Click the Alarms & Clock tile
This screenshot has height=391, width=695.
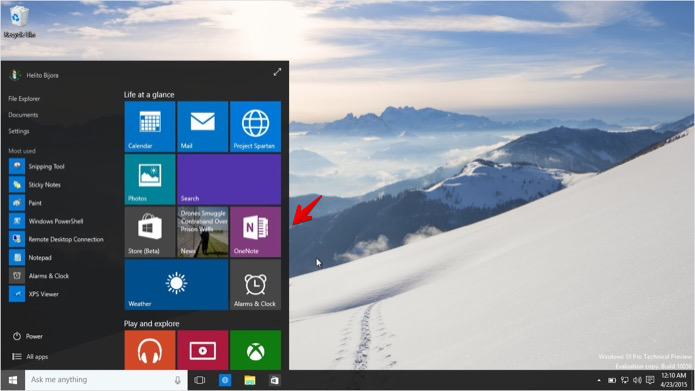[255, 285]
